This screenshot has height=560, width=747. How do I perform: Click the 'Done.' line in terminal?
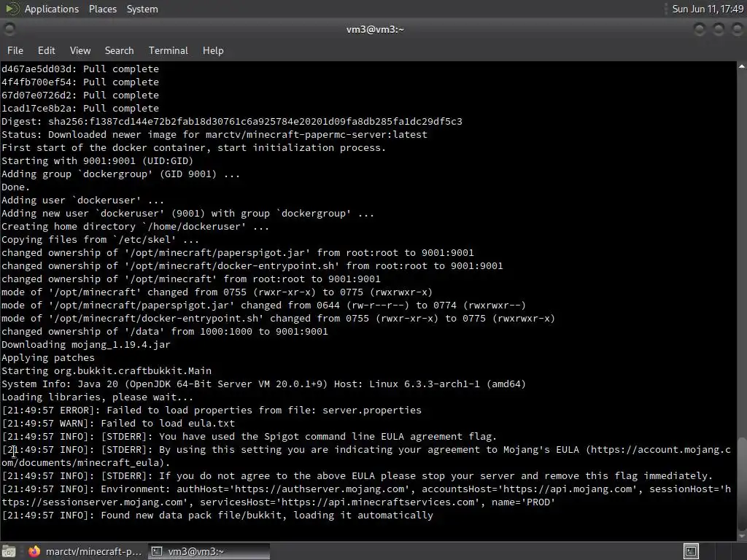pos(16,187)
